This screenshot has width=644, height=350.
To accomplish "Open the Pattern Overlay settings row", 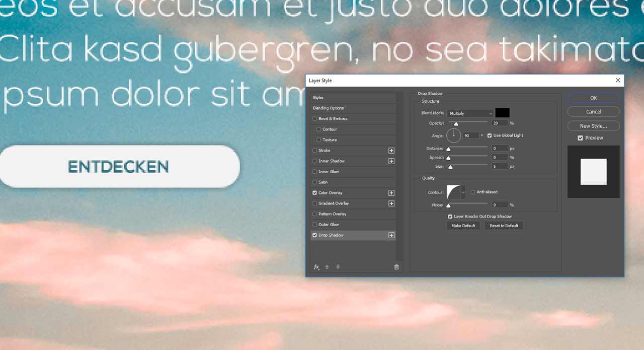I will [x=353, y=214].
